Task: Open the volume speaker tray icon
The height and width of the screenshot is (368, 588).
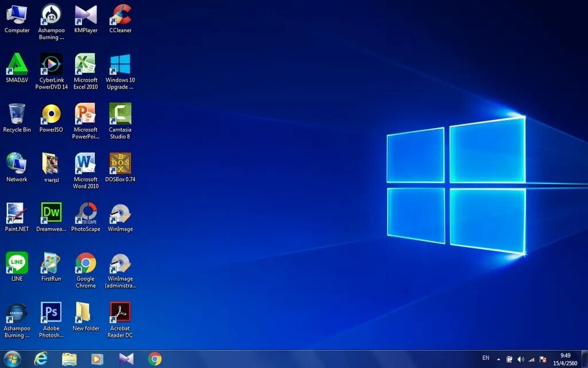Action: [520, 360]
